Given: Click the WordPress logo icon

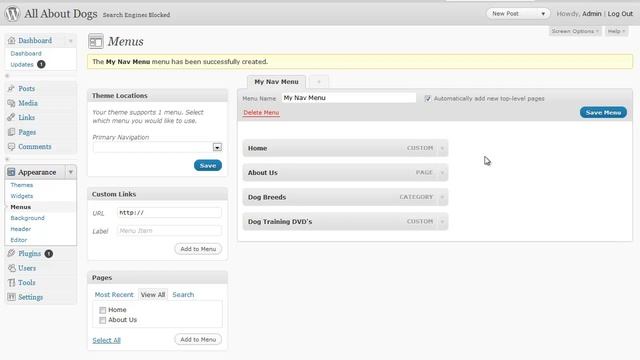Looking at the screenshot, I should [x=12, y=13].
